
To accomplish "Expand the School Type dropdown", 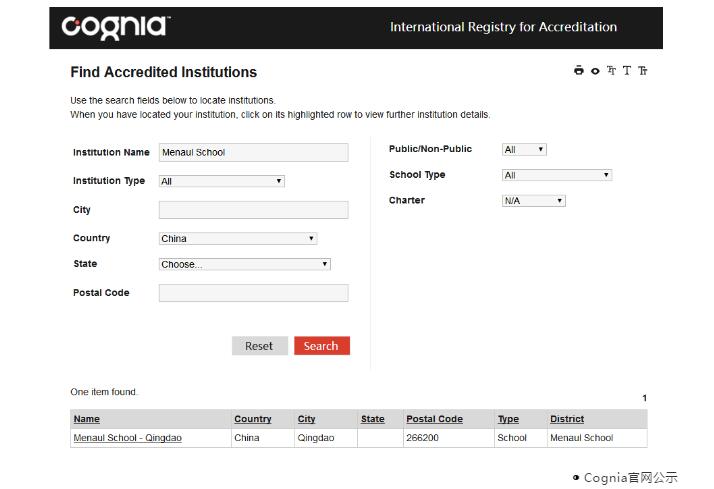I will pyautogui.click(x=556, y=175).
